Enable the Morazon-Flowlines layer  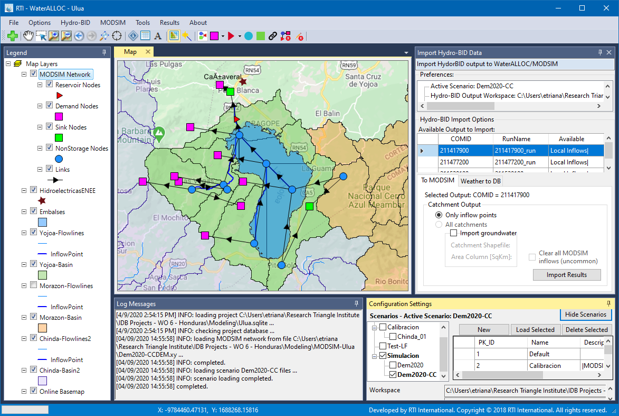[x=34, y=285]
